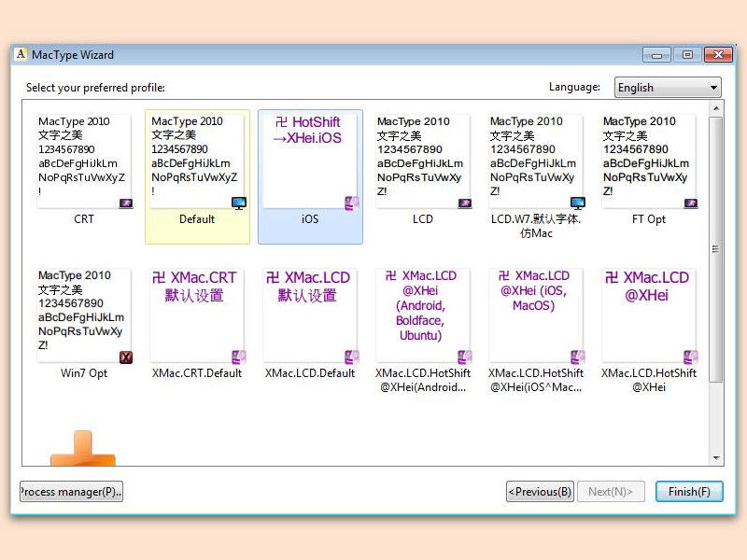Select XMac.LCD.HotShift @XHei Android profile thumbnail

[x=423, y=315]
